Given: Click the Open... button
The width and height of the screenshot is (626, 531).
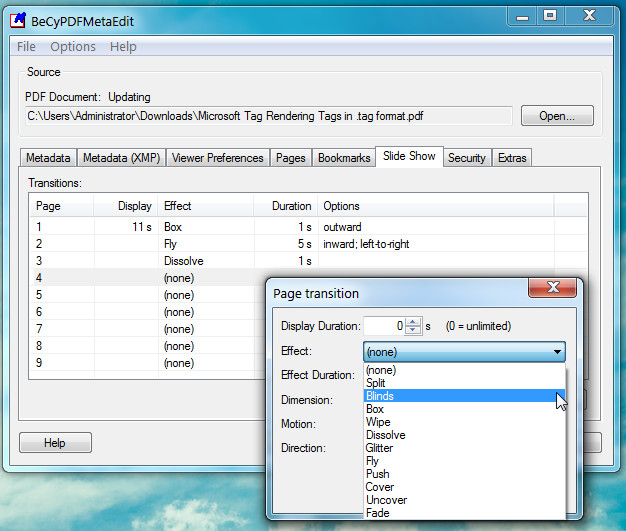Looking at the screenshot, I should coord(557,116).
